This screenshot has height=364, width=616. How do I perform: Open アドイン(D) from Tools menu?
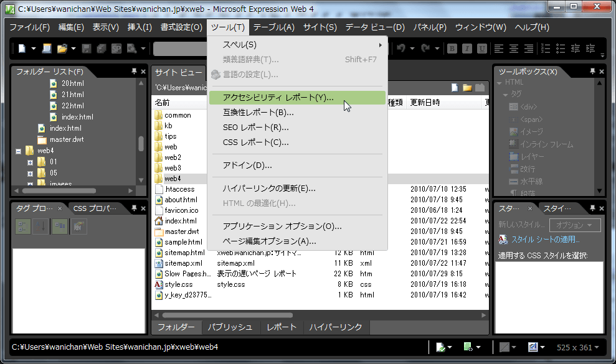(297, 166)
